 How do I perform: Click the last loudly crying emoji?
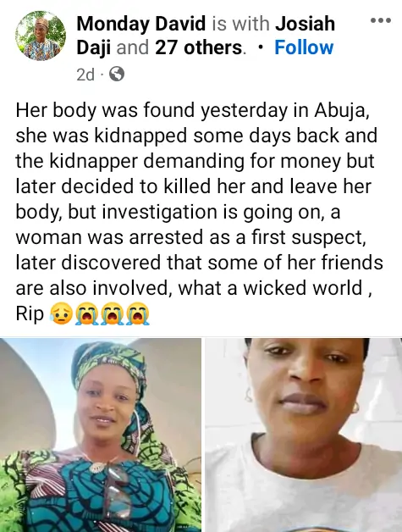(x=138, y=313)
